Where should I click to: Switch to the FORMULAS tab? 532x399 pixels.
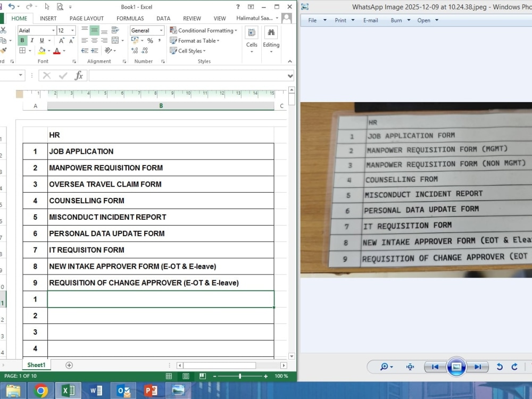click(130, 18)
